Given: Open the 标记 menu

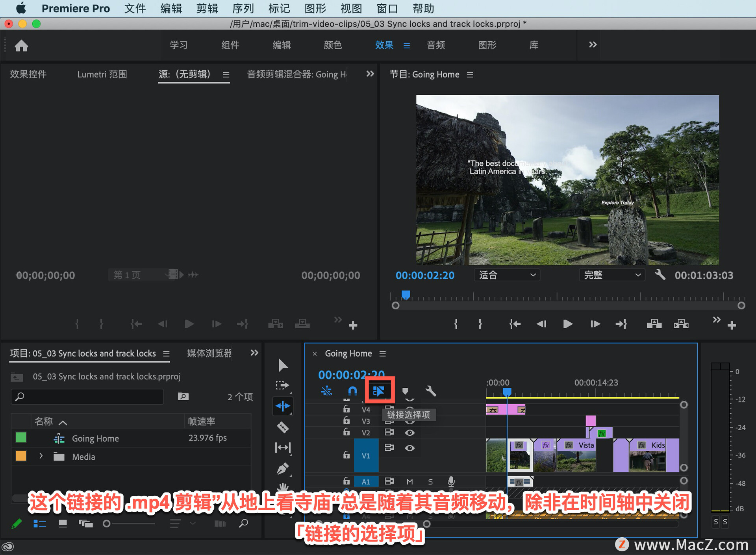Looking at the screenshot, I should pos(279,8).
